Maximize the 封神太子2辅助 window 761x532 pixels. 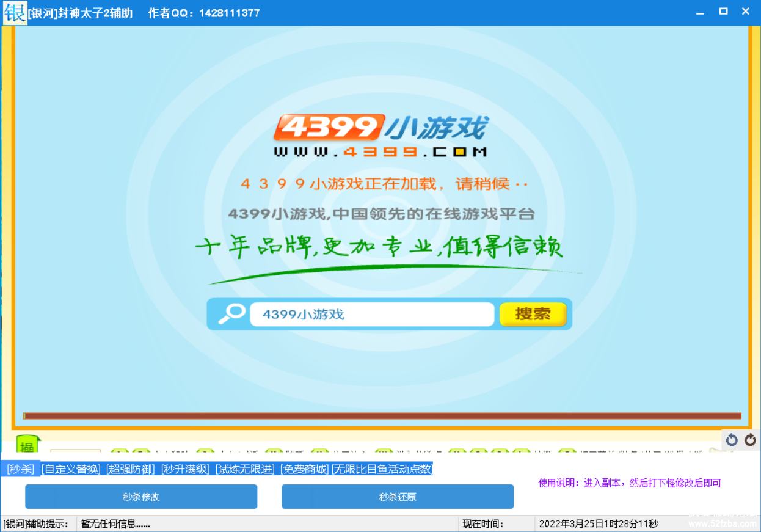(x=723, y=12)
